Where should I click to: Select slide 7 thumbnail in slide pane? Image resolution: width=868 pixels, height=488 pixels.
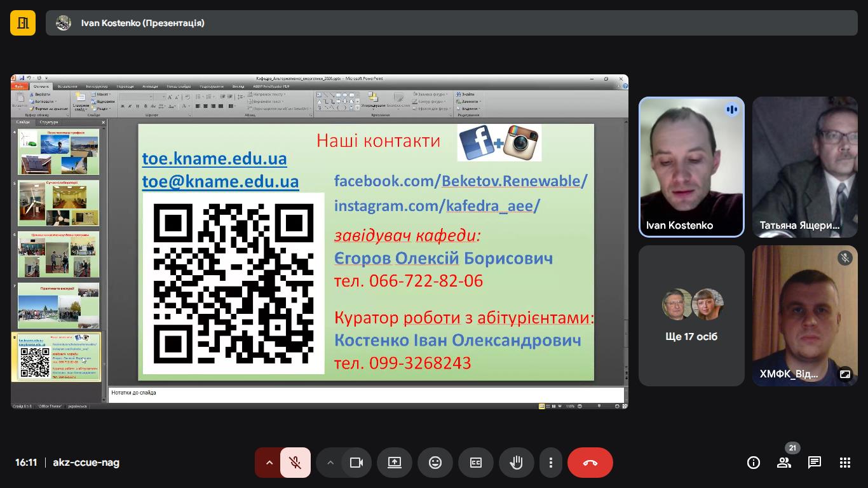click(58, 306)
